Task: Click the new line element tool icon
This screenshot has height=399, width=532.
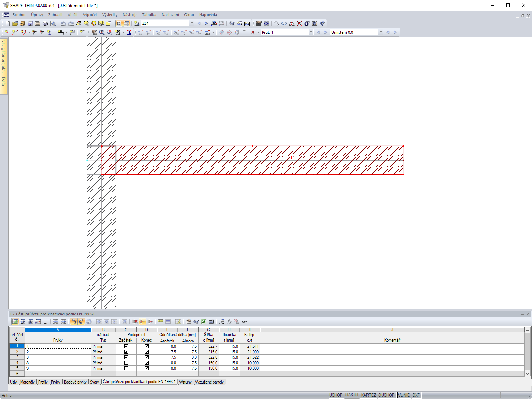Action: point(15,32)
